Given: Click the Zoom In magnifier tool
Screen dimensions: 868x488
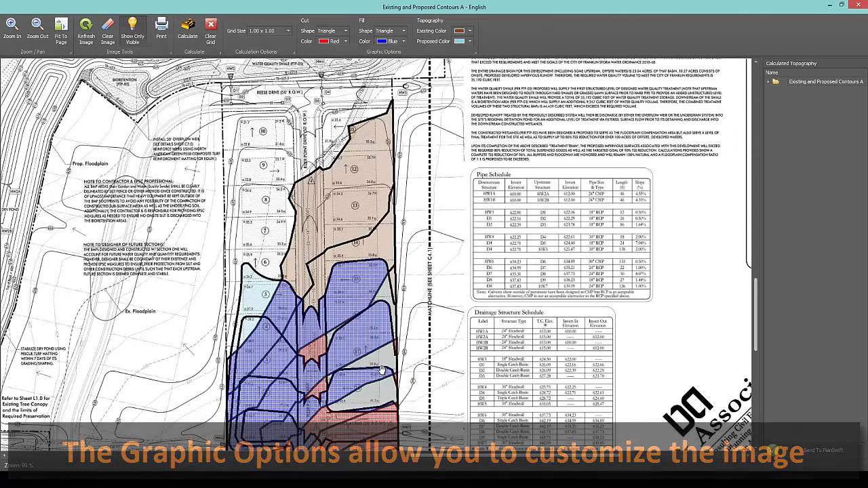Looking at the screenshot, I should pyautogui.click(x=12, y=28).
